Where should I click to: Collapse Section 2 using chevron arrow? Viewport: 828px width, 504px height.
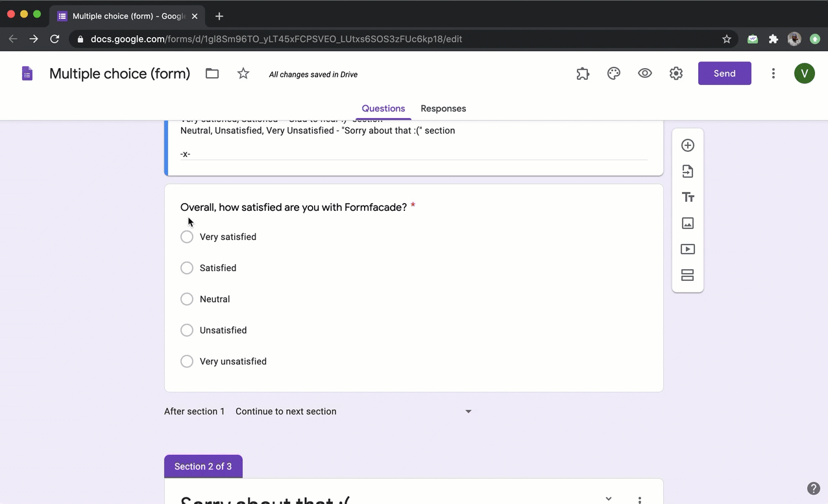[609, 498]
